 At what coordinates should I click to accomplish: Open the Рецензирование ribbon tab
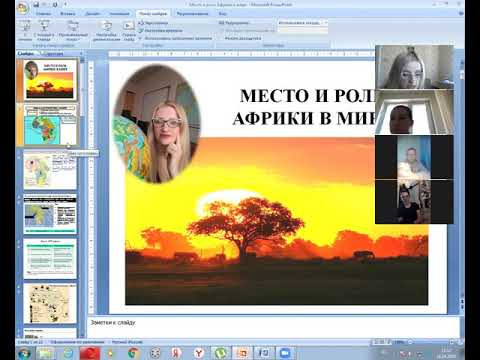[192, 14]
